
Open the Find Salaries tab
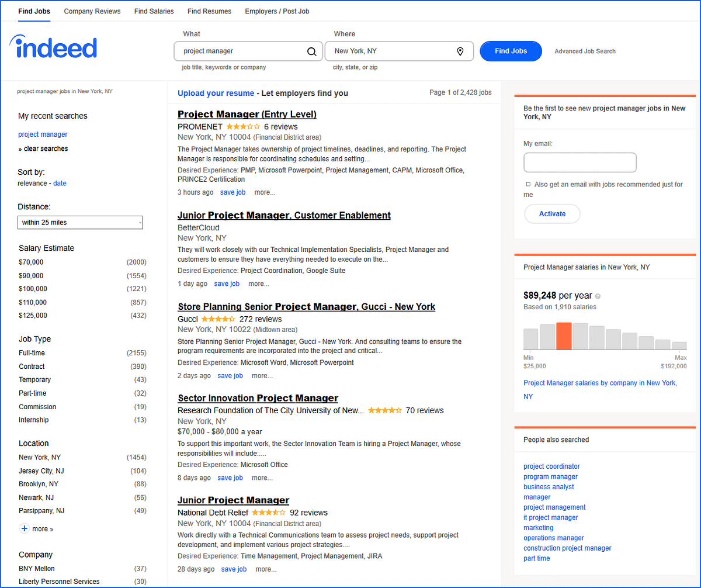click(154, 11)
